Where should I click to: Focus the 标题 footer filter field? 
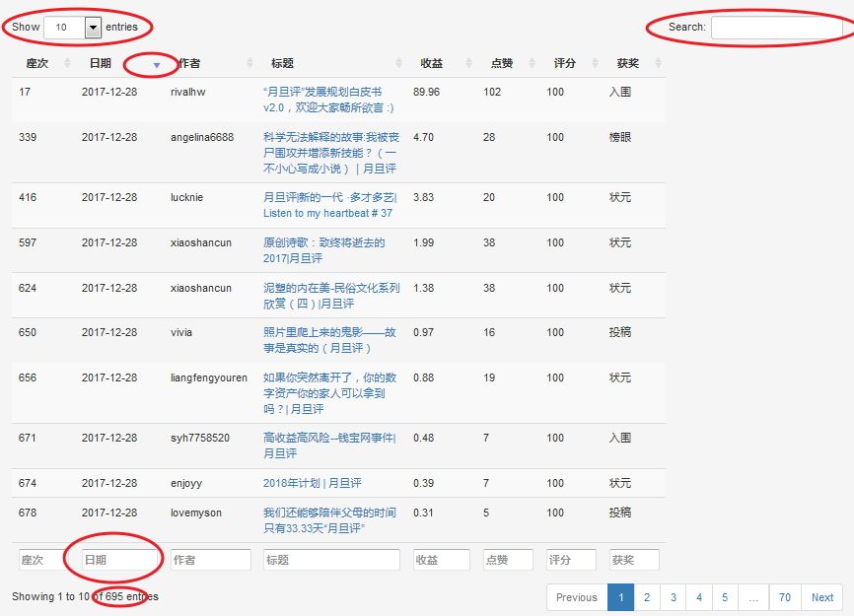click(x=331, y=560)
